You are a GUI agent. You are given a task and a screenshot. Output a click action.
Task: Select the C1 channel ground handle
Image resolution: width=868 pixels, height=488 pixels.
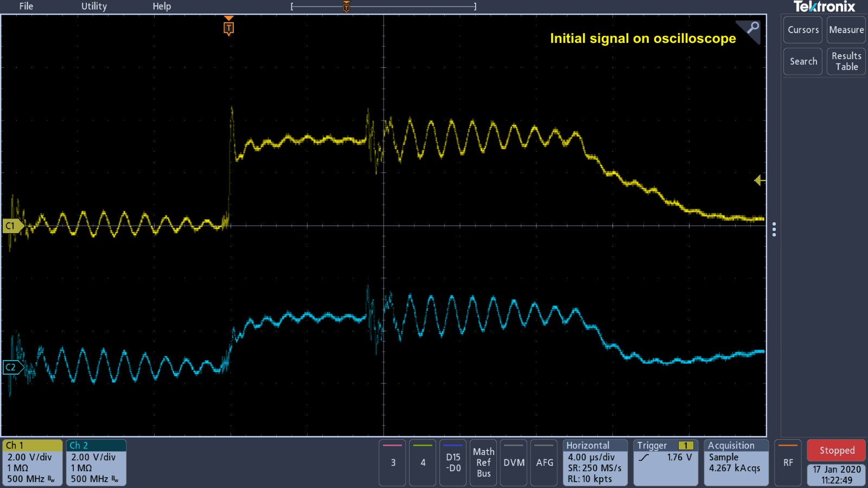[x=12, y=226]
